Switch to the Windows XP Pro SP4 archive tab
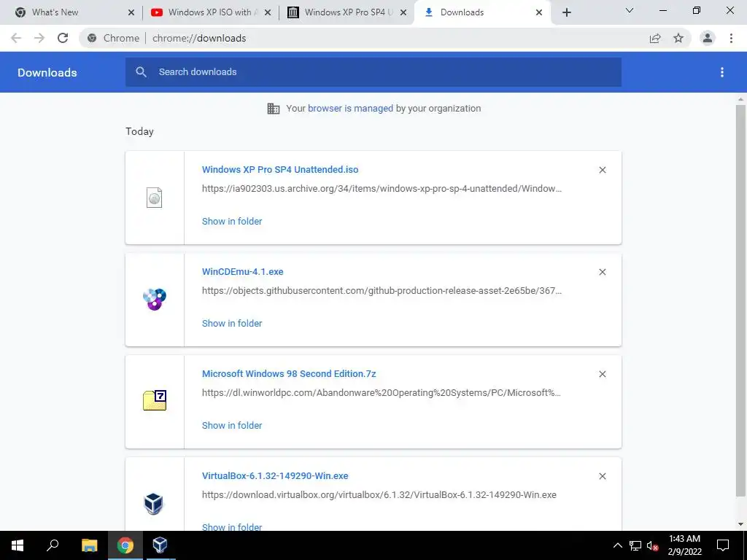Image resolution: width=747 pixels, height=560 pixels. tap(348, 12)
